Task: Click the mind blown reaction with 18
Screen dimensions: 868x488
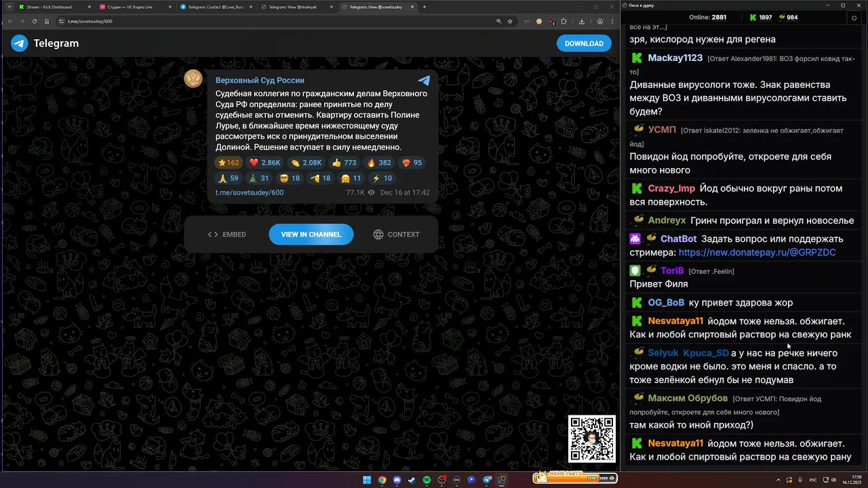Action: coord(290,178)
